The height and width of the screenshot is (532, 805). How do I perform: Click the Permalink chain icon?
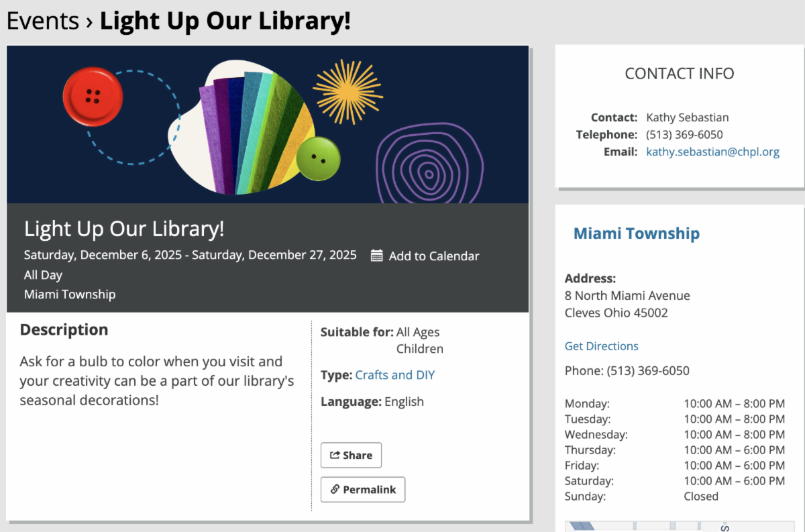pyautogui.click(x=335, y=490)
